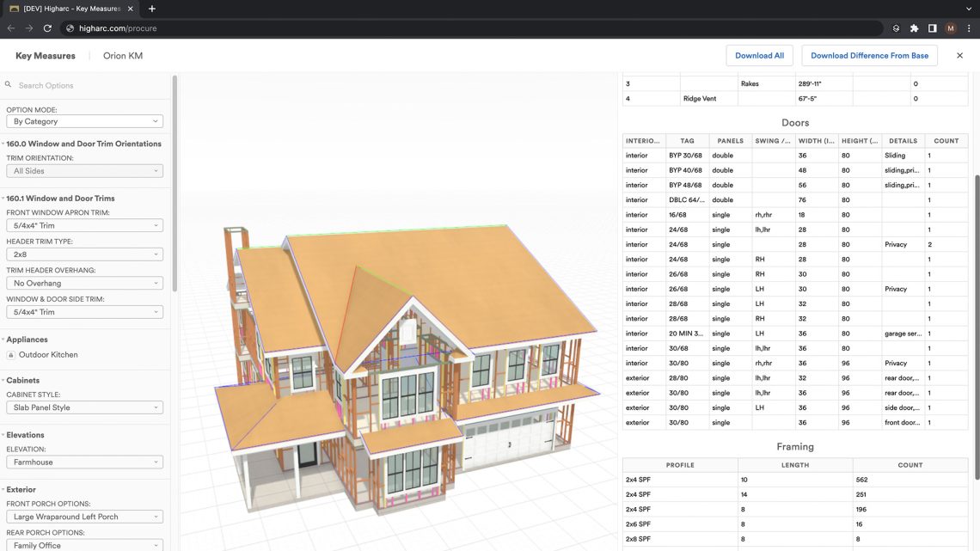The width and height of the screenshot is (980, 551).
Task: Click the Download All button
Action: [759, 56]
